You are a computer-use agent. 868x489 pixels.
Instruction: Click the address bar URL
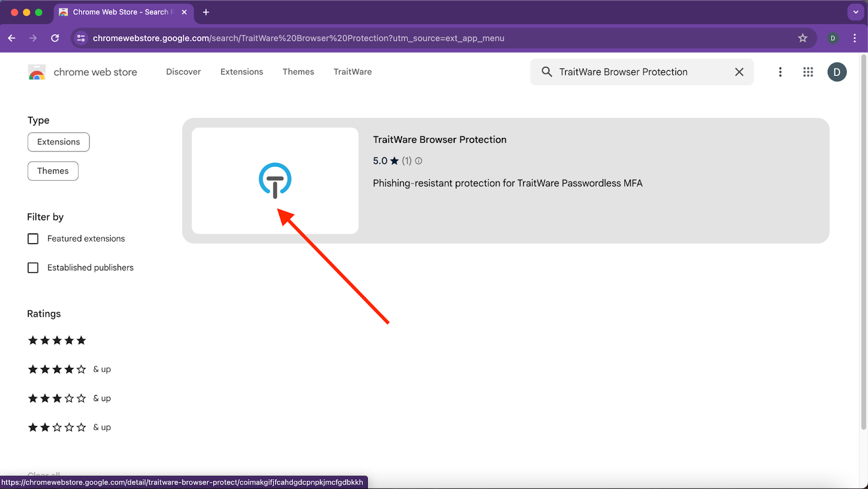[298, 38]
